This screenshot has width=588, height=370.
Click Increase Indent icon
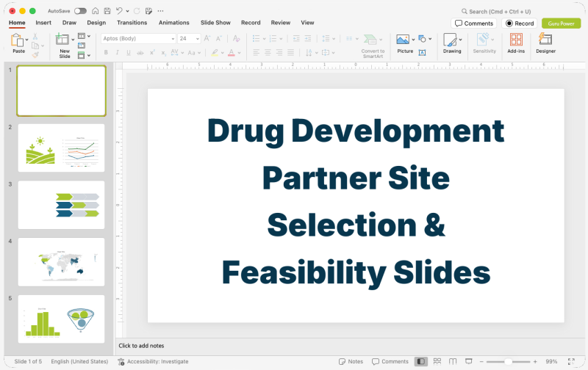(308, 38)
